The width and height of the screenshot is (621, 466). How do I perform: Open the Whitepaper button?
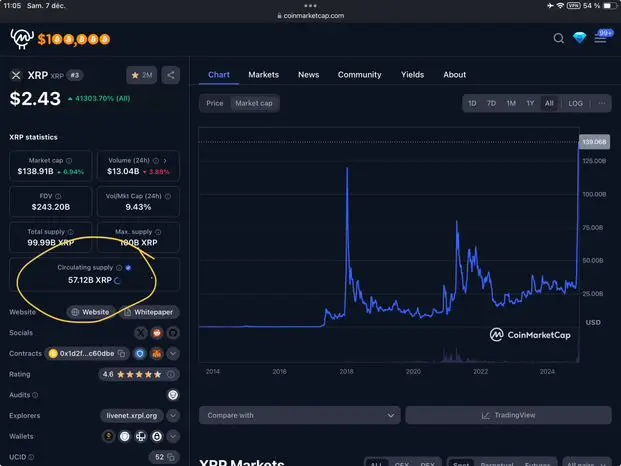[x=149, y=312]
